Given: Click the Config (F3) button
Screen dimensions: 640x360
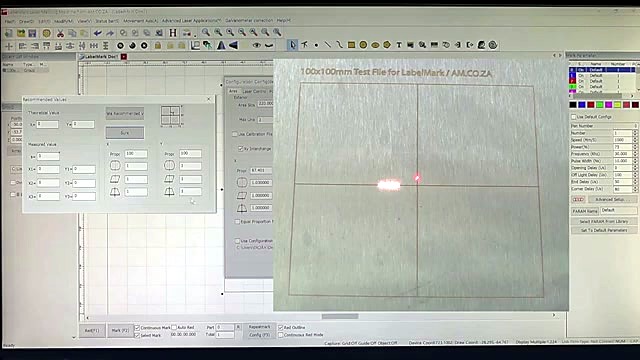Looking at the screenshot, I should click(260, 335).
